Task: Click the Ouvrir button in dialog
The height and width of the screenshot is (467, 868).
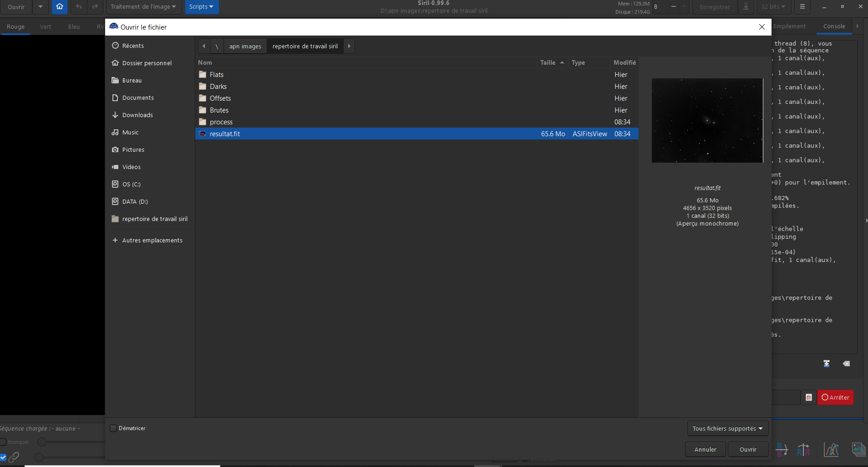Action: click(748, 449)
